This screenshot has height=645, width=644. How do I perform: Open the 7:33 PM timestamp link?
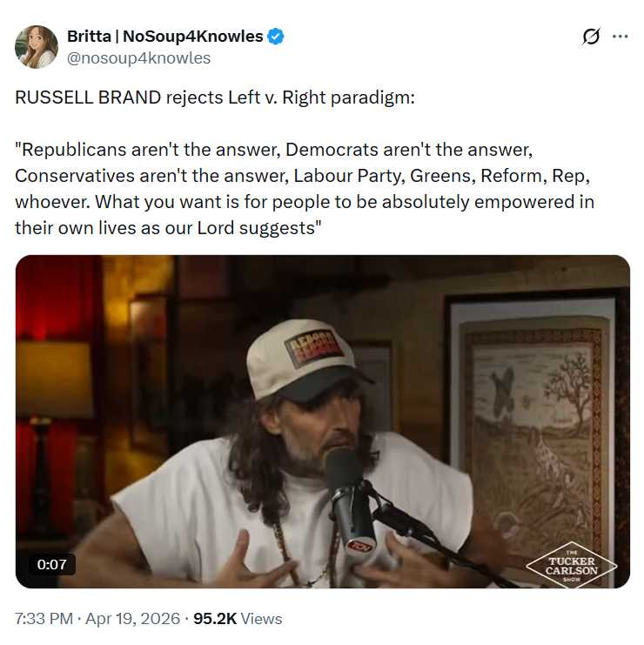(44, 619)
